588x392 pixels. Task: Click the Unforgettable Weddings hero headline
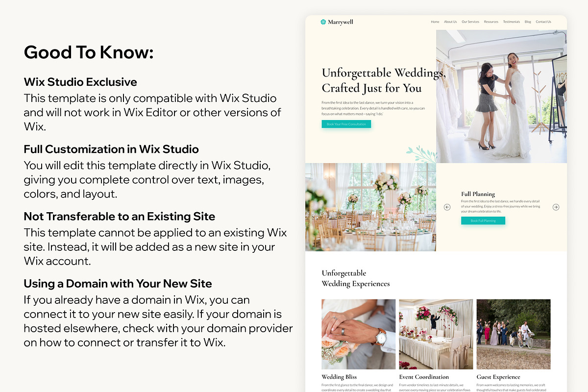384,80
